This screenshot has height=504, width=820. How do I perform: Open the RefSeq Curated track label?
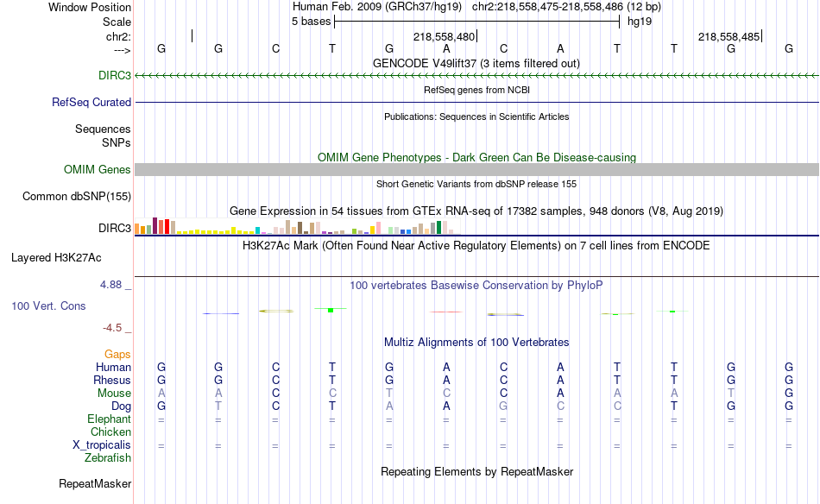coord(91,102)
